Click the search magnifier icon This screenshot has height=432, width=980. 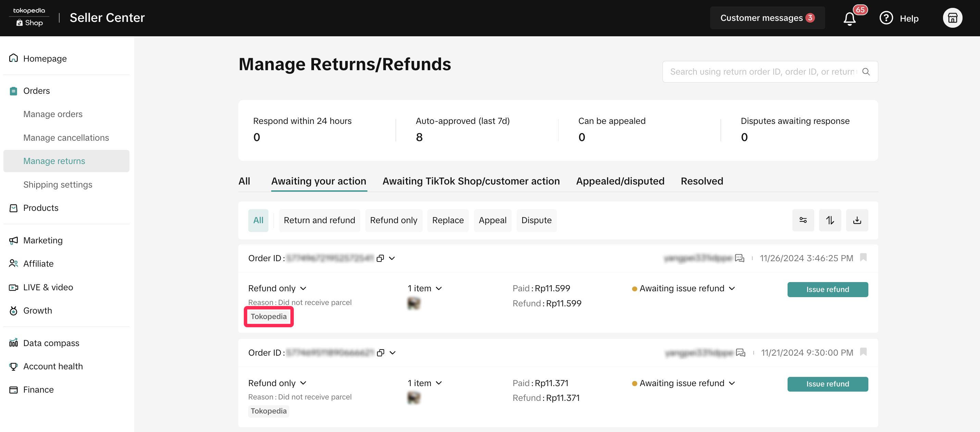coord(866,72)
